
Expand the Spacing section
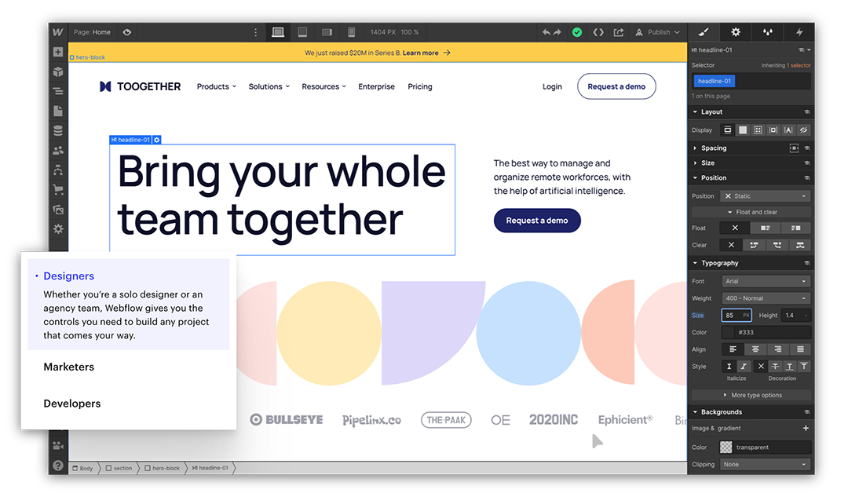point(713,148)
